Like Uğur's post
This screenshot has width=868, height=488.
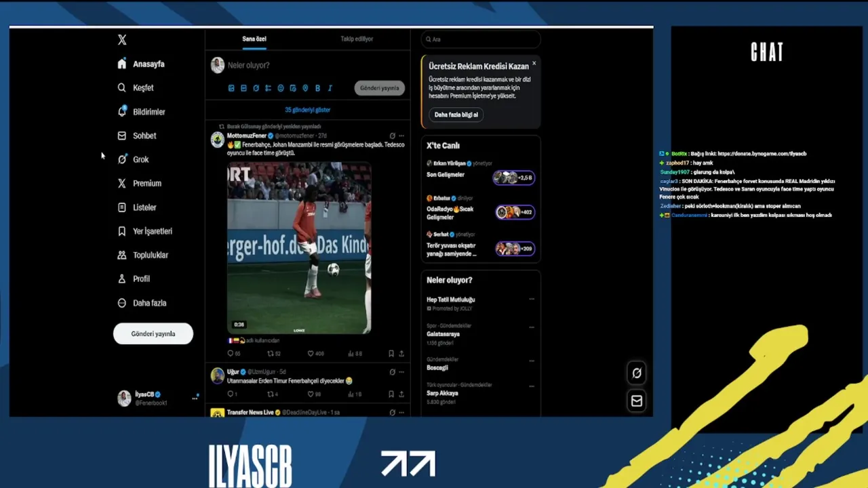pos(314,394)
